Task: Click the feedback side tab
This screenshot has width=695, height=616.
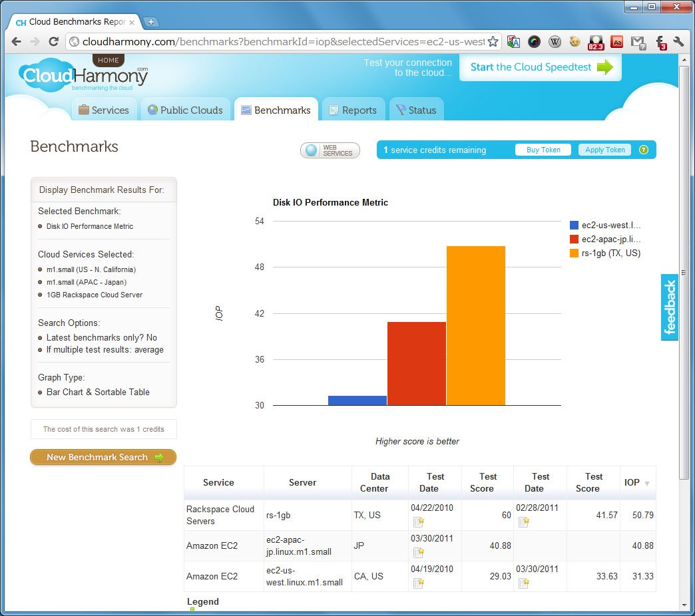Action: coord(669,307)
